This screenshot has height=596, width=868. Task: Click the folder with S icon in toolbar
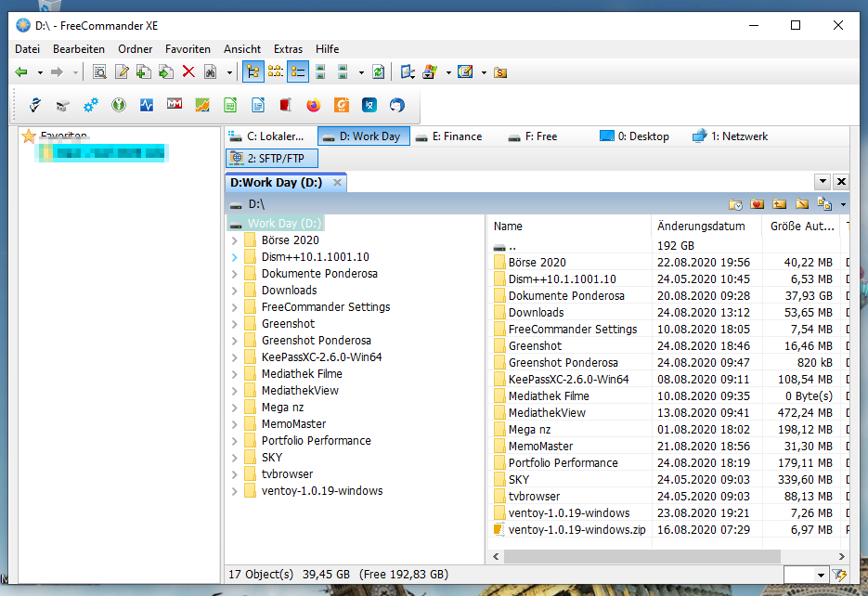[x=500, y=72]
